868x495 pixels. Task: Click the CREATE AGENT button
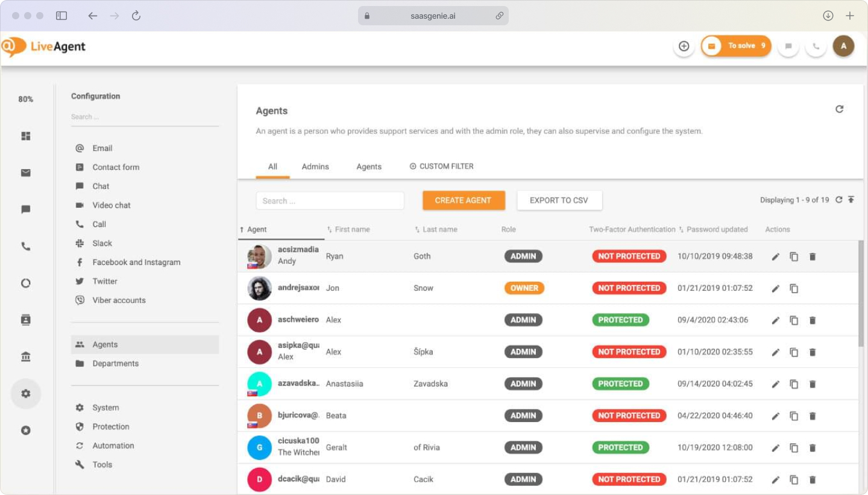point(464,200)
